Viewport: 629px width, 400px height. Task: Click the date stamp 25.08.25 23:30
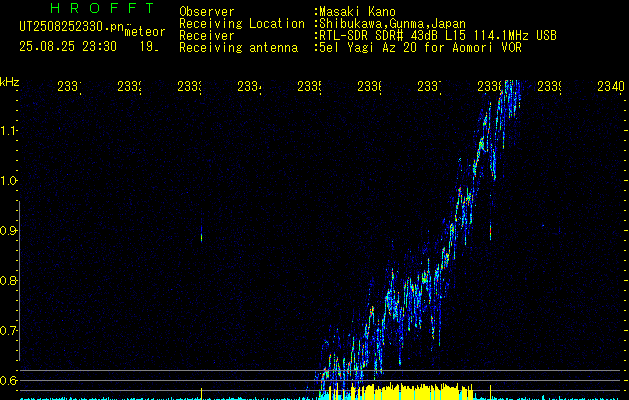coord(68,47)
